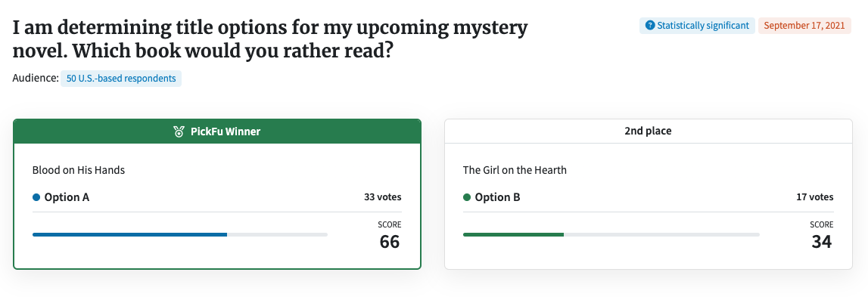Click The Girl on the Hearth title
This screenshot has width=868, height=297.
point(515,170)
